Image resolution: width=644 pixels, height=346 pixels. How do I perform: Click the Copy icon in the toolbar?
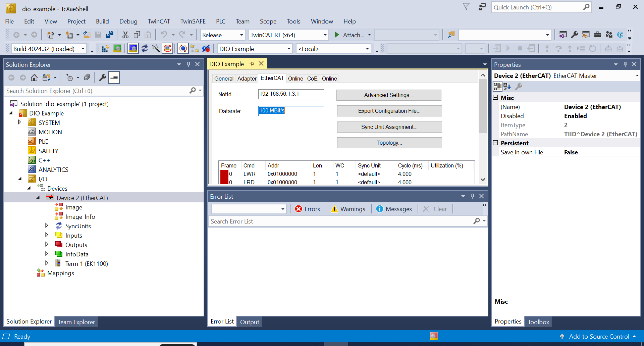click(137, 35)
